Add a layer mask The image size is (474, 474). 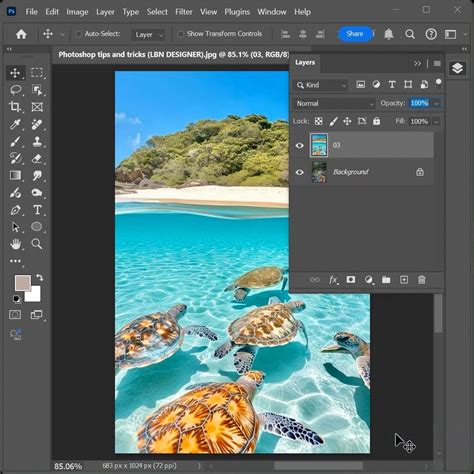point(351,279)
